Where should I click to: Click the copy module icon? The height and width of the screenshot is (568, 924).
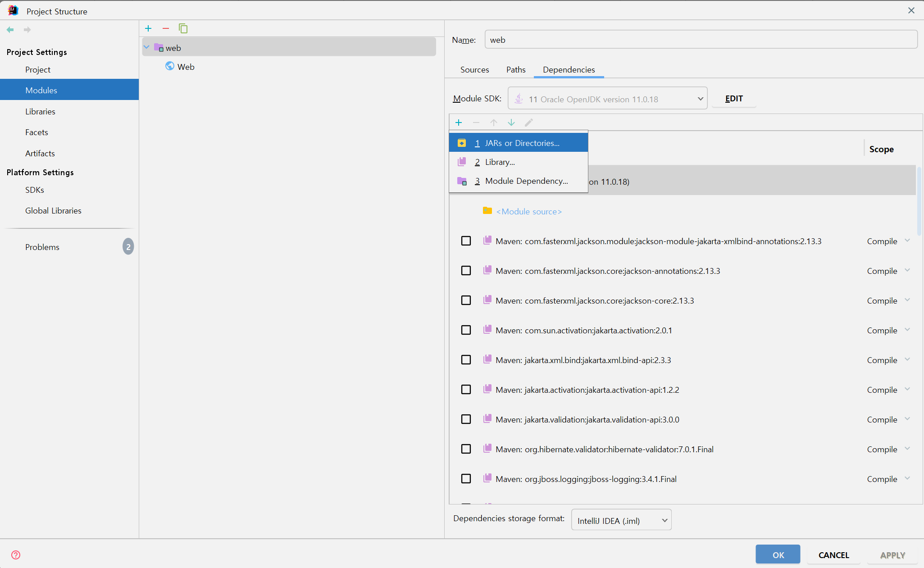183,28
